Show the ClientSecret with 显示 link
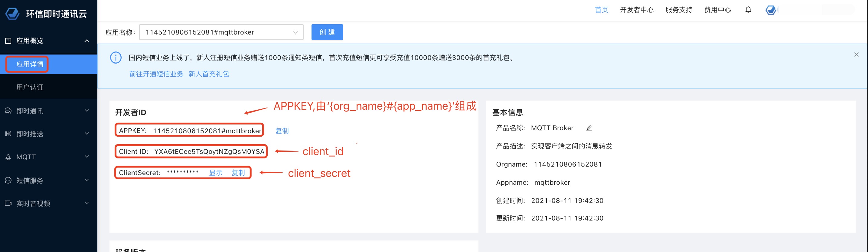 (216, 173)
